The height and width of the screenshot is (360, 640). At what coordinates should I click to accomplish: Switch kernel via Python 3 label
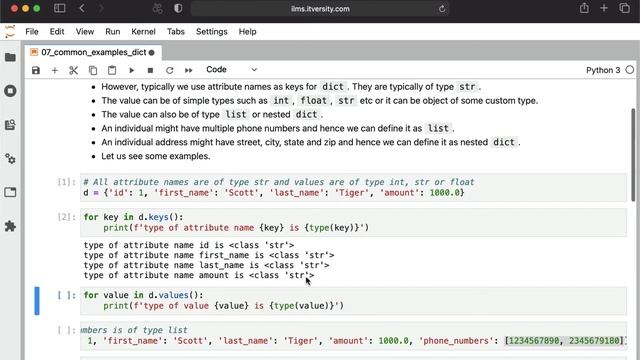(603, 70)
